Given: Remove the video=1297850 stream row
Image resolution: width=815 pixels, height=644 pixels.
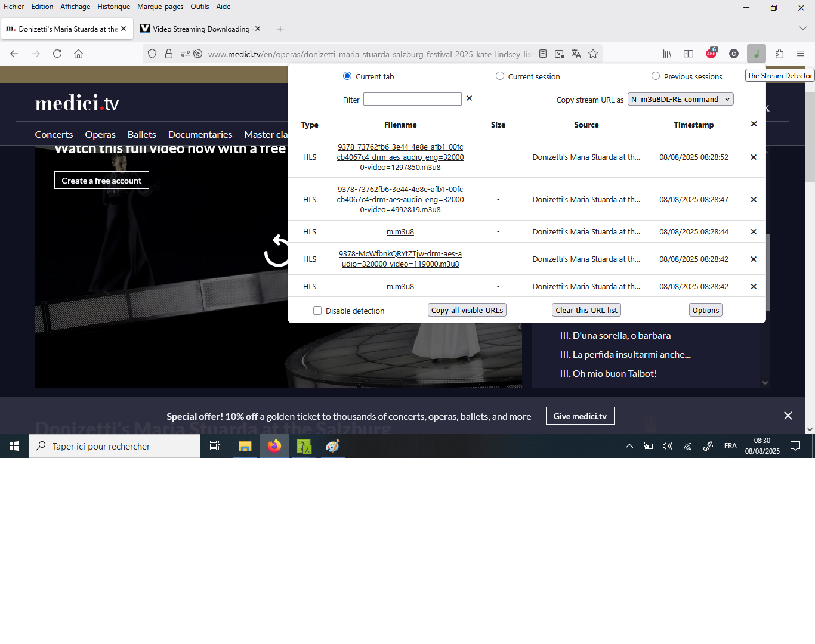Looking at the screenshot, I should pyautogui.click(x=754, y=157).
